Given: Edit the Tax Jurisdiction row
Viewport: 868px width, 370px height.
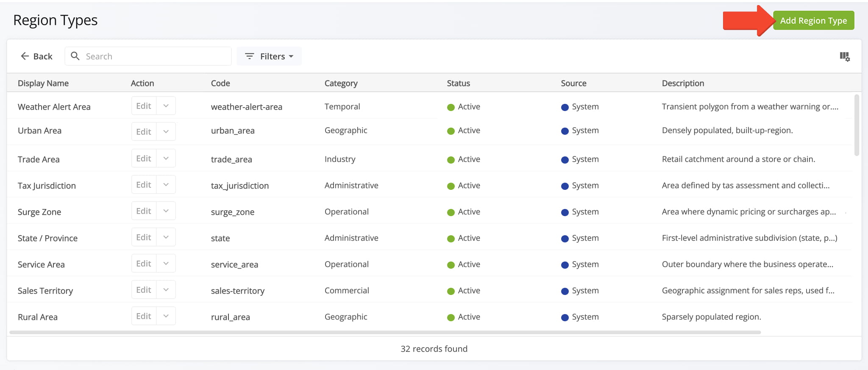Looking at the screenshot, I should coord(144,184).
